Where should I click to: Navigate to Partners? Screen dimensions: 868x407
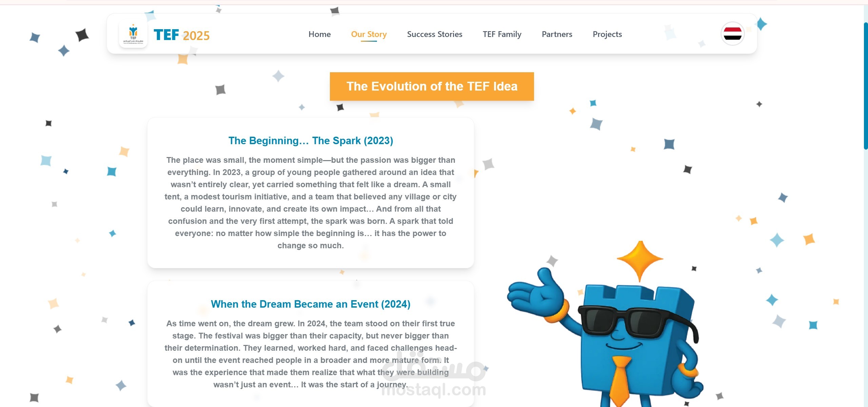[x=557, y=34]
